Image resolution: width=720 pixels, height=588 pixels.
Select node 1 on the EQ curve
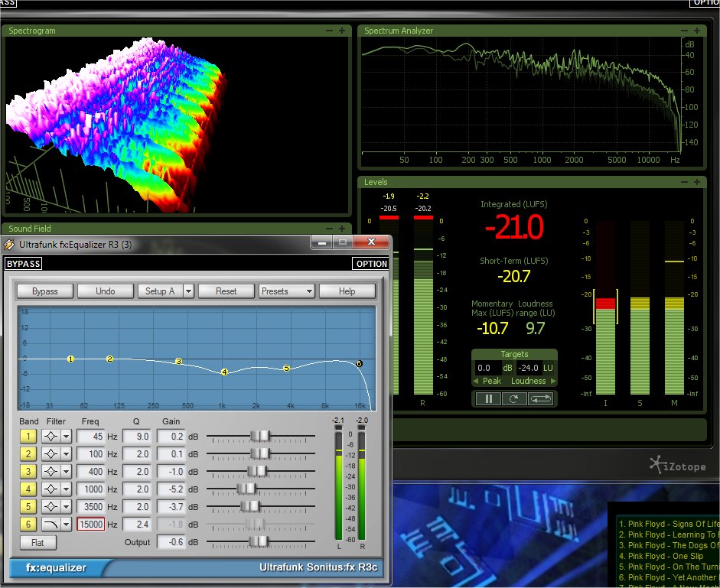coord(70,359)
